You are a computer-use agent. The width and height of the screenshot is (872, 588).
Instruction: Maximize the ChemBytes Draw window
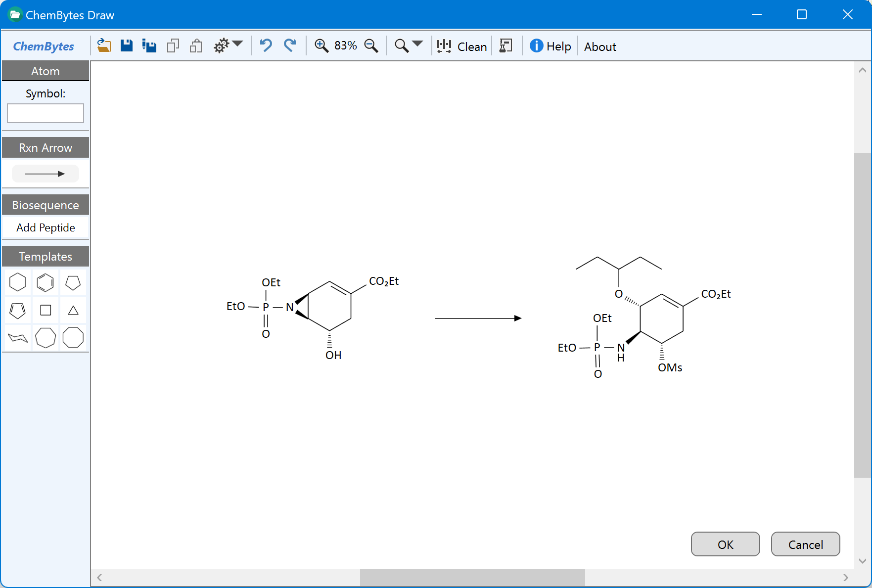[x=802, y=15]
